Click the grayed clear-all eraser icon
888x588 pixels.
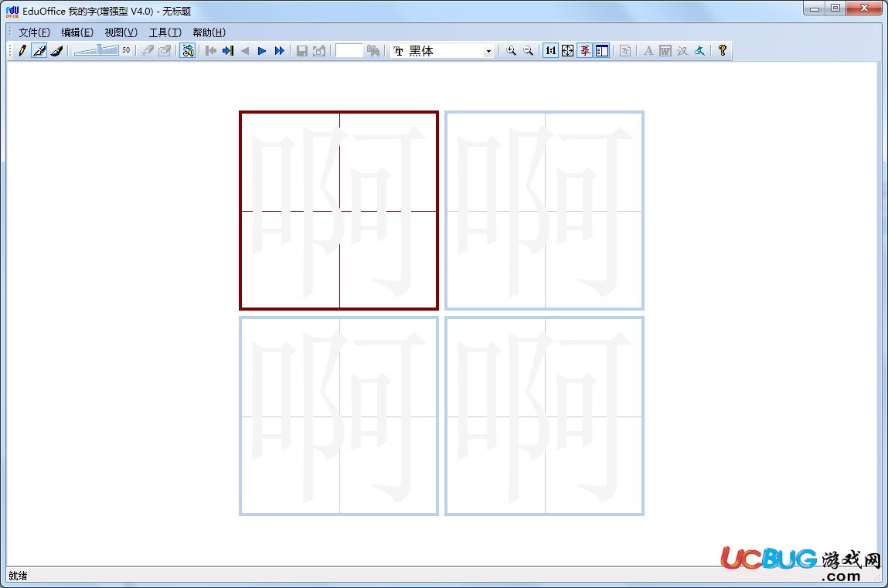click(165, 51)
